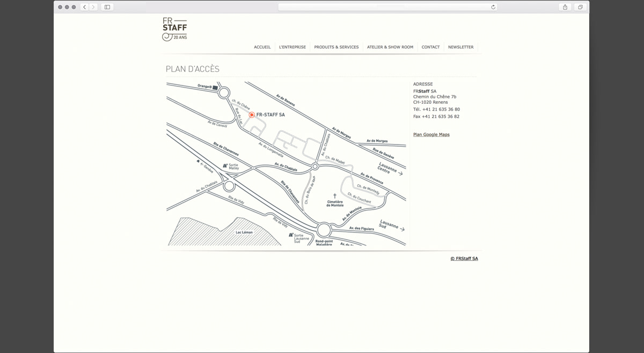Click the Cimetière de Montoie label on map
644x353 pixels.
pos(335,204)
